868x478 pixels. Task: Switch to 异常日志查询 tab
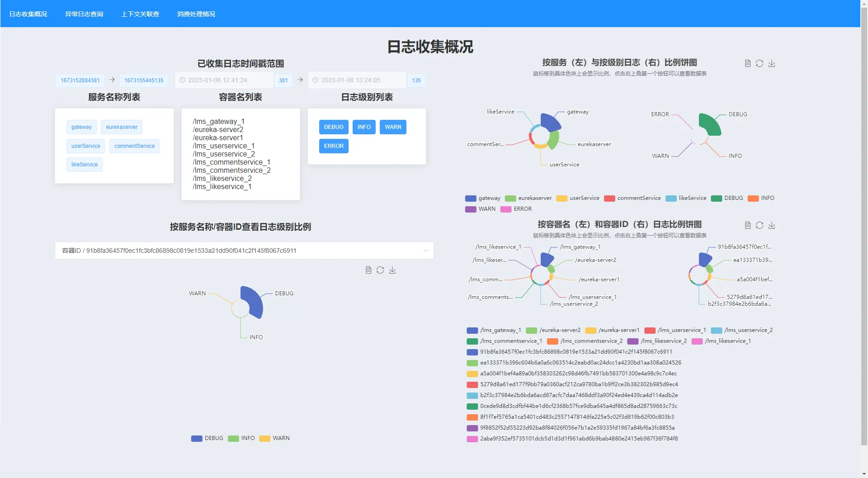[84, 14]
